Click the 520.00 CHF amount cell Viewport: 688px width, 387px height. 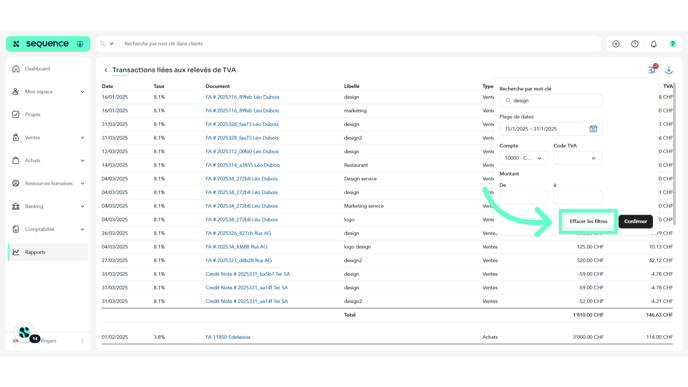(x=590, y=260)
